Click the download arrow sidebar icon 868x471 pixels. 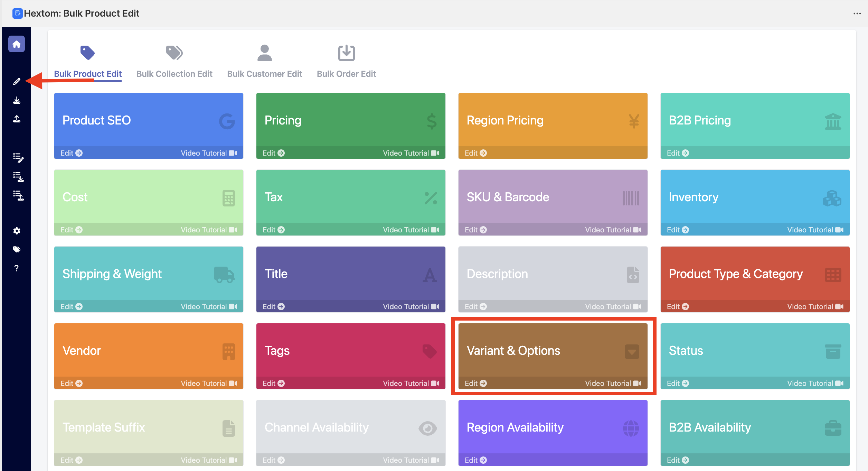pos(17,100)
